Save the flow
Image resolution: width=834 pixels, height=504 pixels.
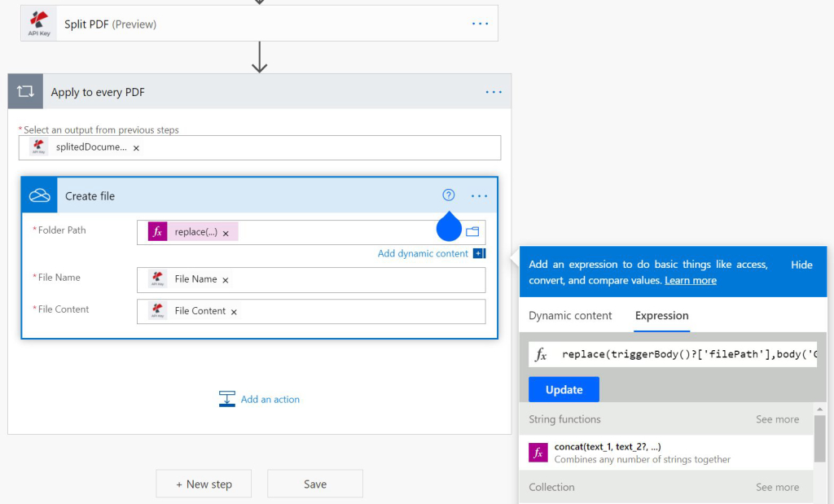tap(314, 484)
